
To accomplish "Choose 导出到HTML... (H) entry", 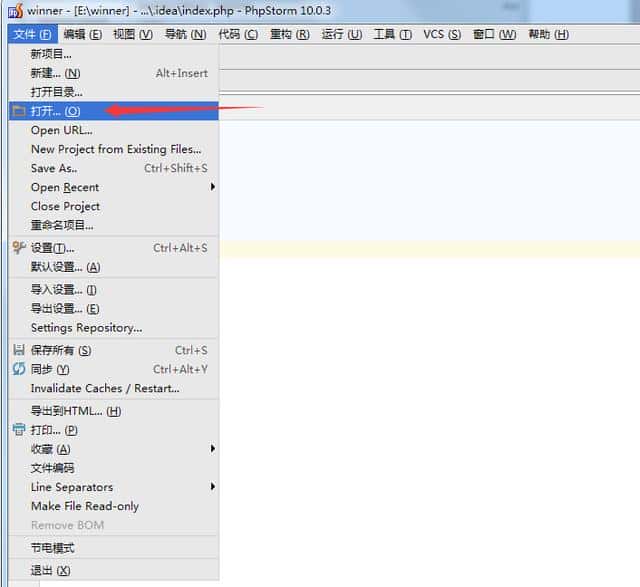I will click(x=113, y=411).
